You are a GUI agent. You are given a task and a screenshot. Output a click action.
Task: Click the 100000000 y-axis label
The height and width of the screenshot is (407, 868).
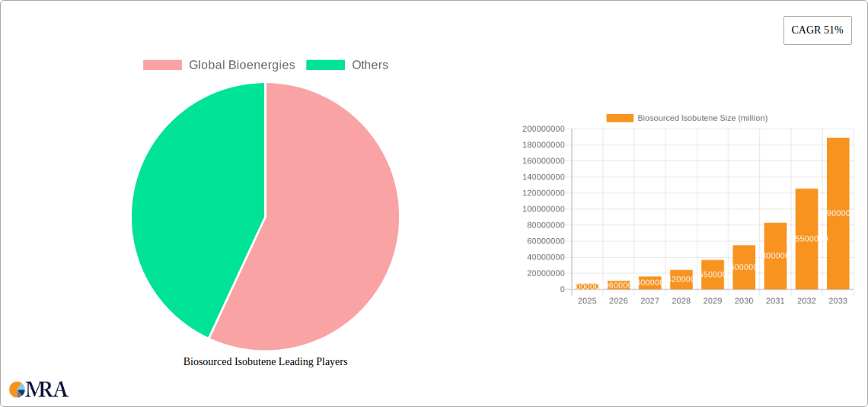click(543, 209)
